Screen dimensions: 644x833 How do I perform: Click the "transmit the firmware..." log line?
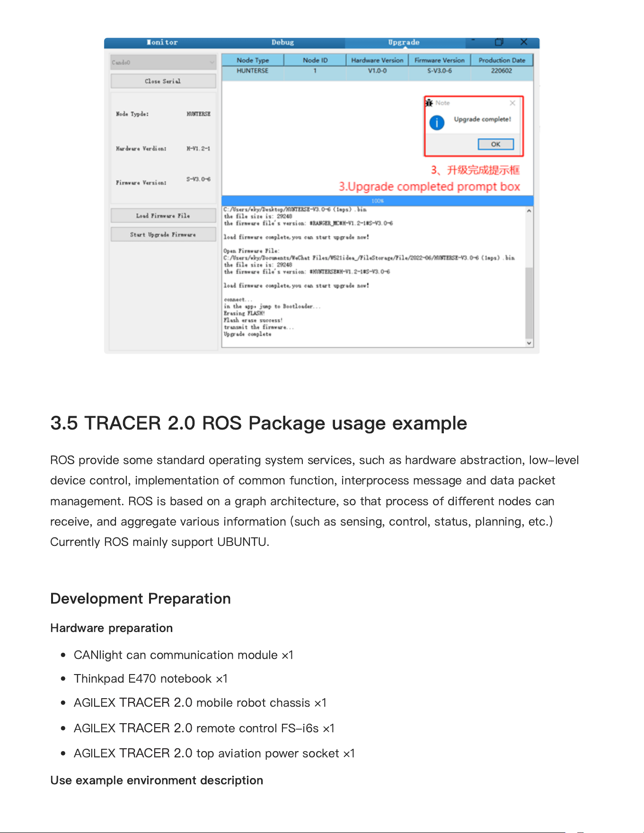click(x=259, y=327)
